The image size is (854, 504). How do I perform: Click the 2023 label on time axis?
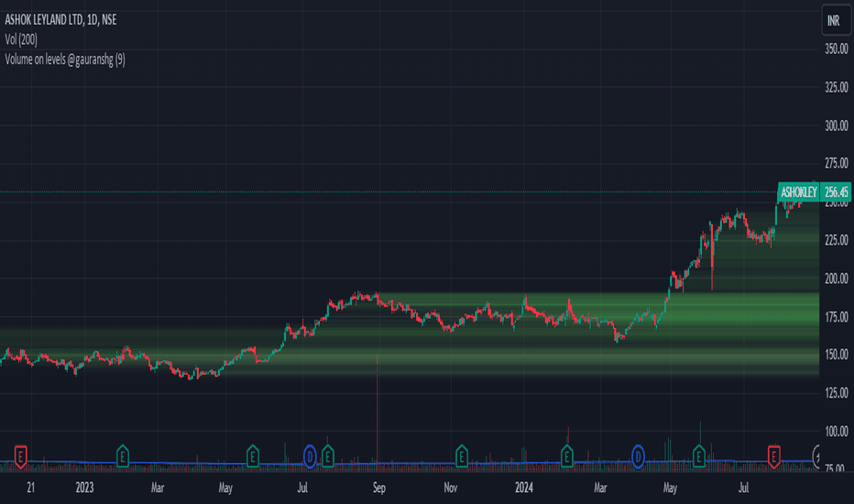click(84, 488)
